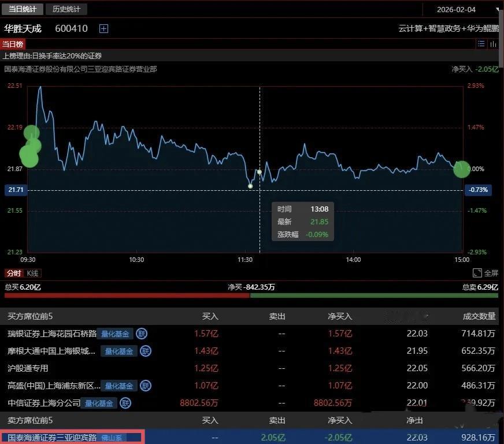
Task: Click 量化基金 tag on 瑞银证券 row
Action: [x=116, y=334]
